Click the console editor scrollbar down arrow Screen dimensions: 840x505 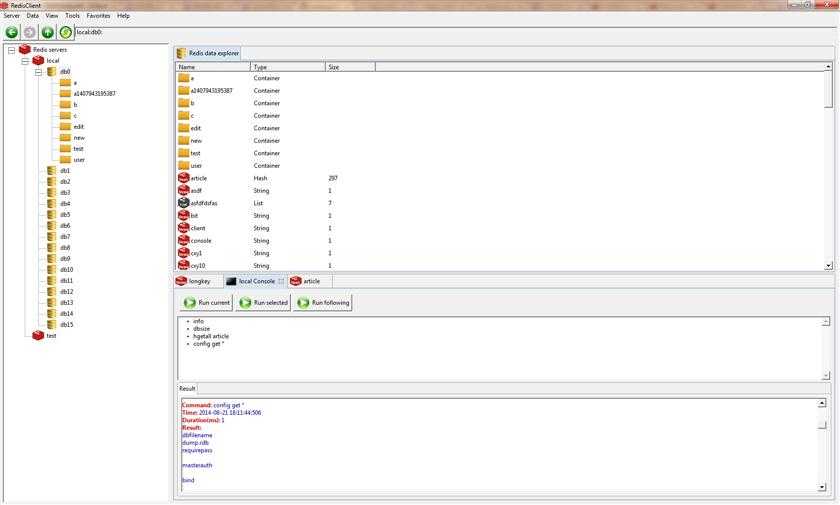click(826, 376)
